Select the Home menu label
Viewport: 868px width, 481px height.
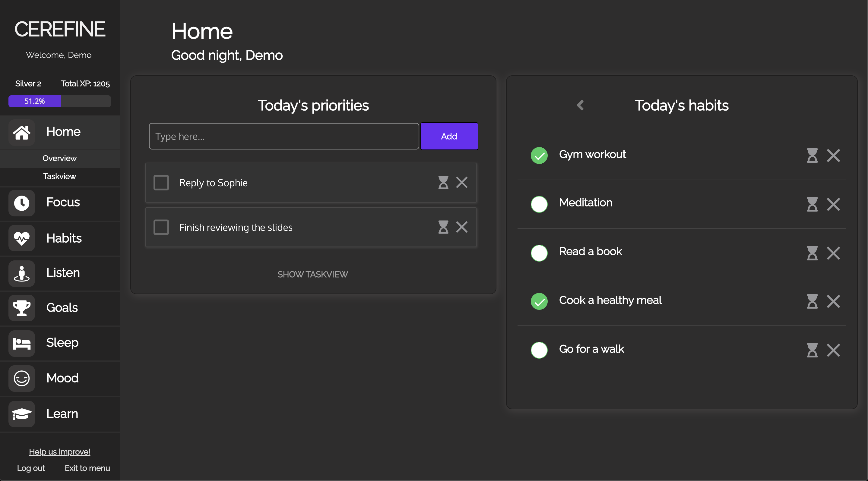tap(63, 132)
